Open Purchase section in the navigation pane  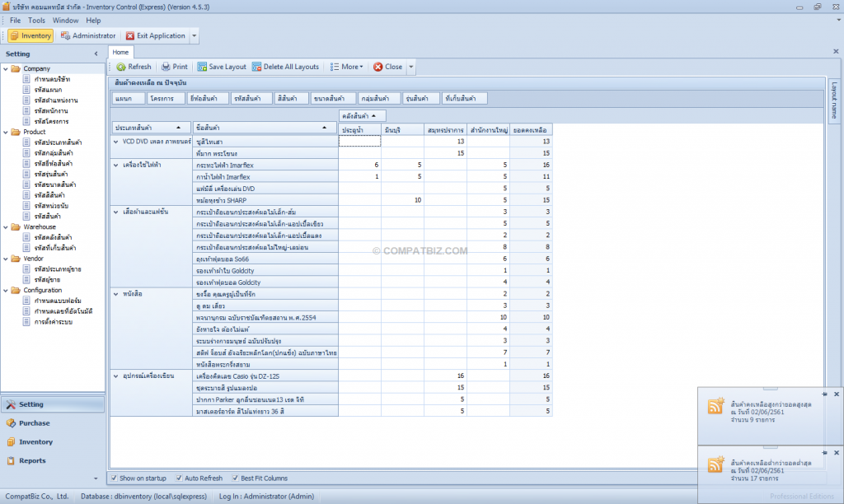point(35,423)
